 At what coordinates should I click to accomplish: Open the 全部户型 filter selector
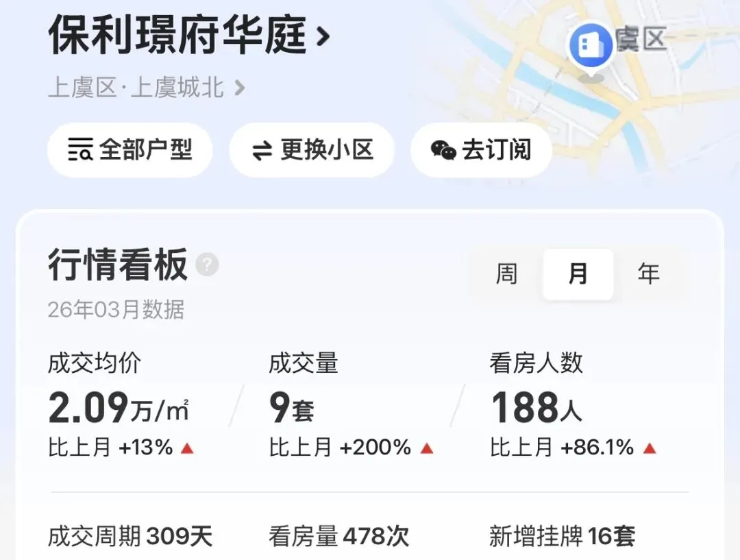129,150
